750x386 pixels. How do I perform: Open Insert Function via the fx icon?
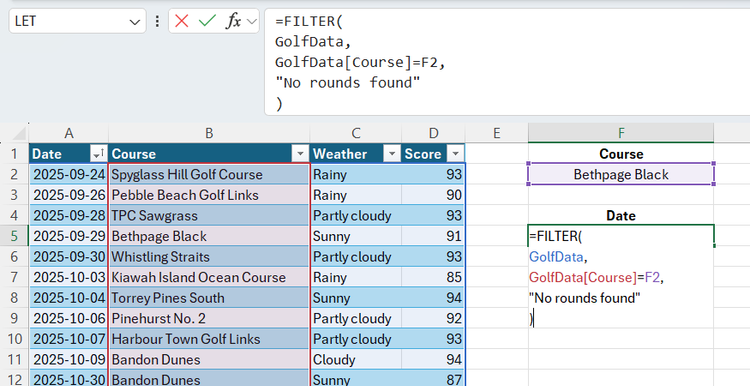233,21
